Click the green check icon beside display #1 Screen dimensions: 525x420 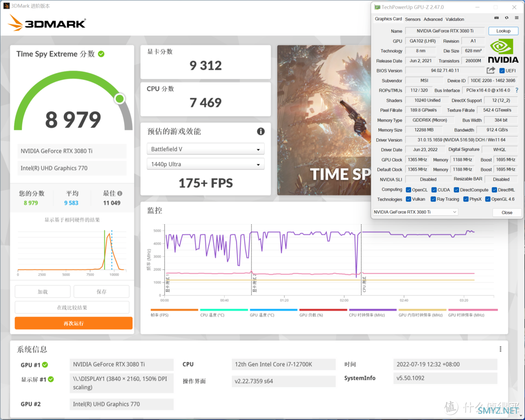click(x=51, y=379)
